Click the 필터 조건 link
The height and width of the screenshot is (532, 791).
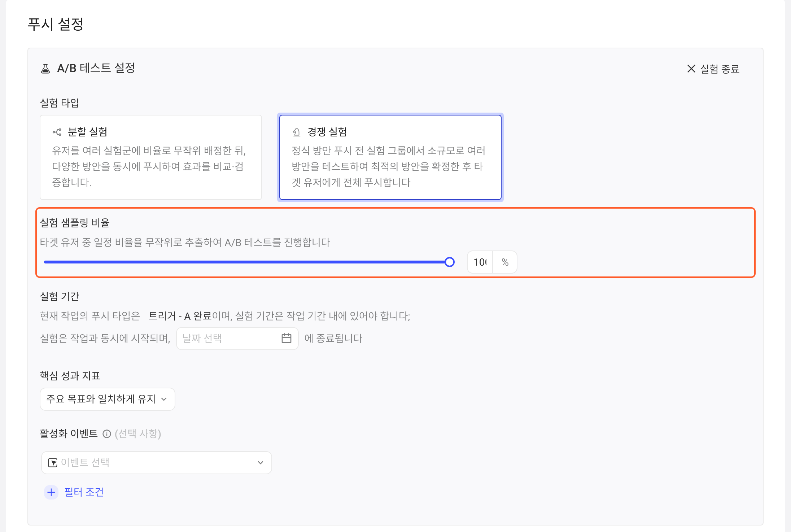pyautogui.click(x=84, y=492)
